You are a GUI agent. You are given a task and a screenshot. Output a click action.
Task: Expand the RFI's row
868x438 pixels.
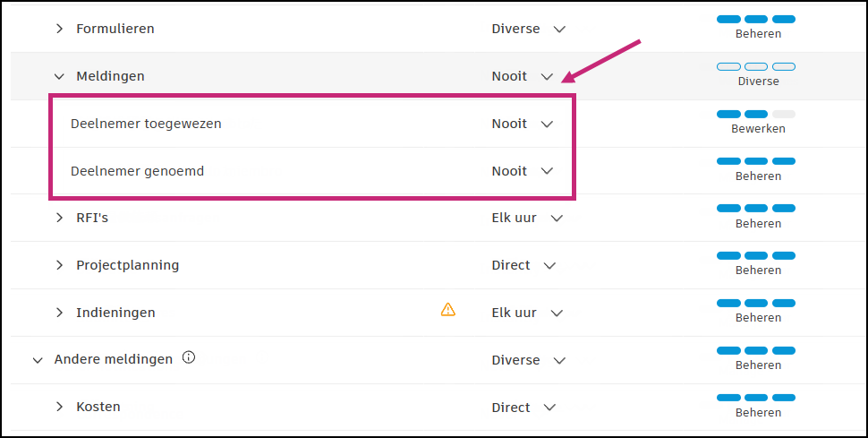click(x=60, y=218)
